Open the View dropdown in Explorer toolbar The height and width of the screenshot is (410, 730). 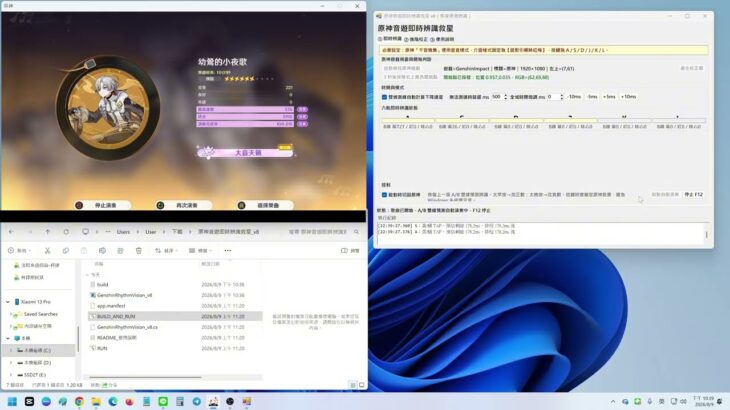[x=201, y=250]
